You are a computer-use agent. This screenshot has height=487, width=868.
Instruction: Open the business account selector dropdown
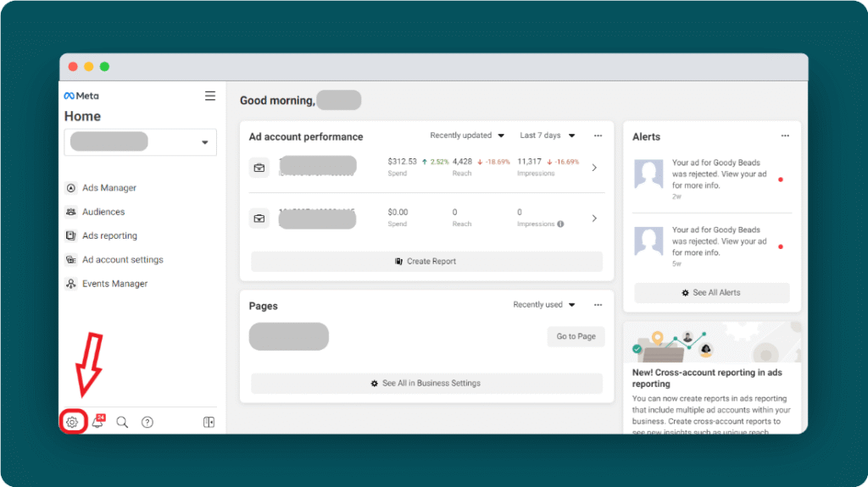click(141, 142)
